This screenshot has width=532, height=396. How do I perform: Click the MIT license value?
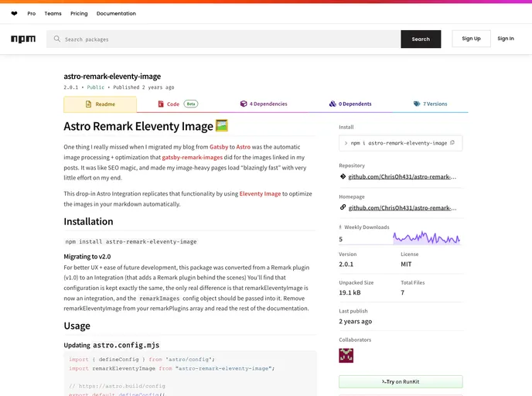[406, 264]
